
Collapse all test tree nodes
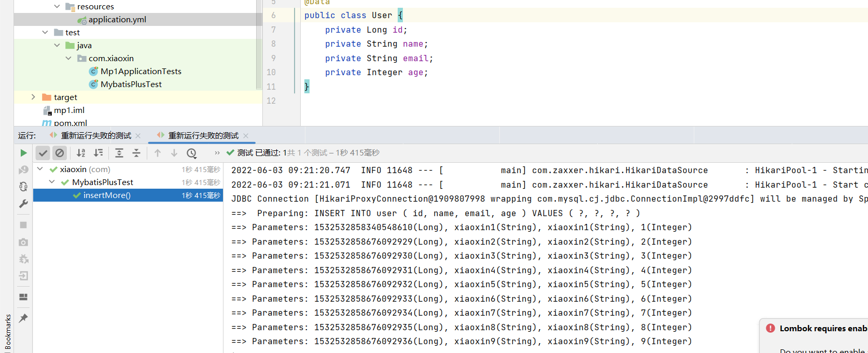(136, 153)
